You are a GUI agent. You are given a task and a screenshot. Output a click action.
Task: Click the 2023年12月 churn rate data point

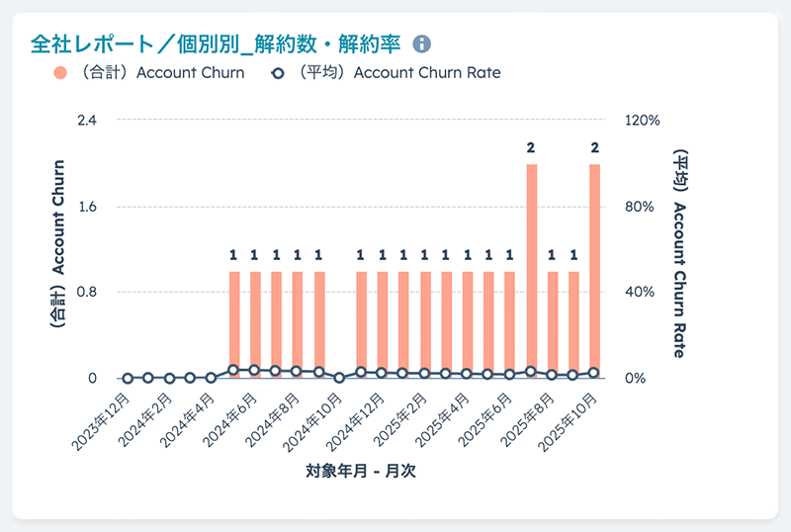pyautogui.click(x=128, y=378)
